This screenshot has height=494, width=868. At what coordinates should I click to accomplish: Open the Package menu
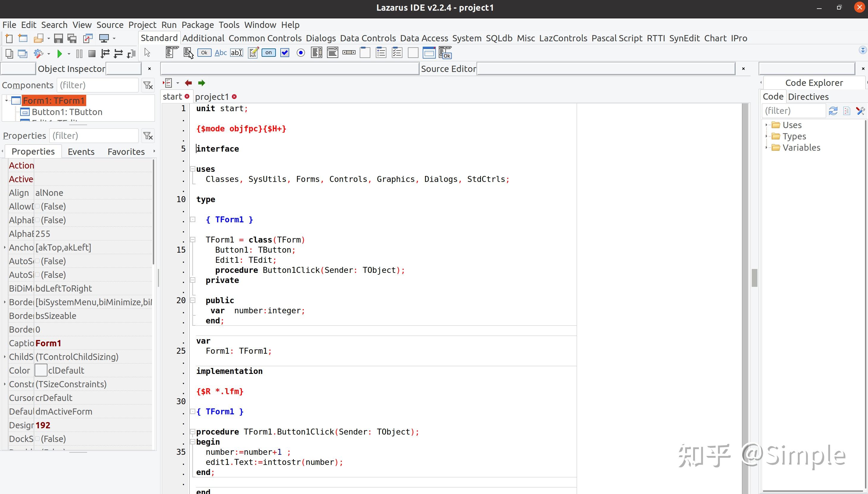coord(197,25)
